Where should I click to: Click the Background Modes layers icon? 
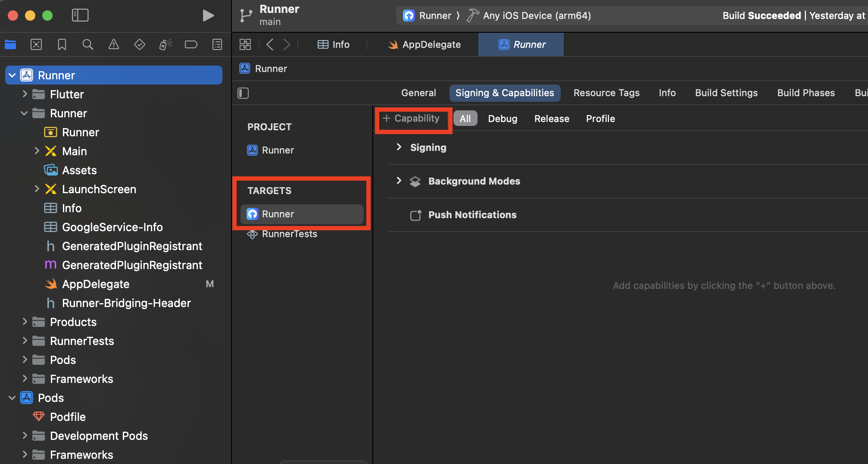coord(415,182)
